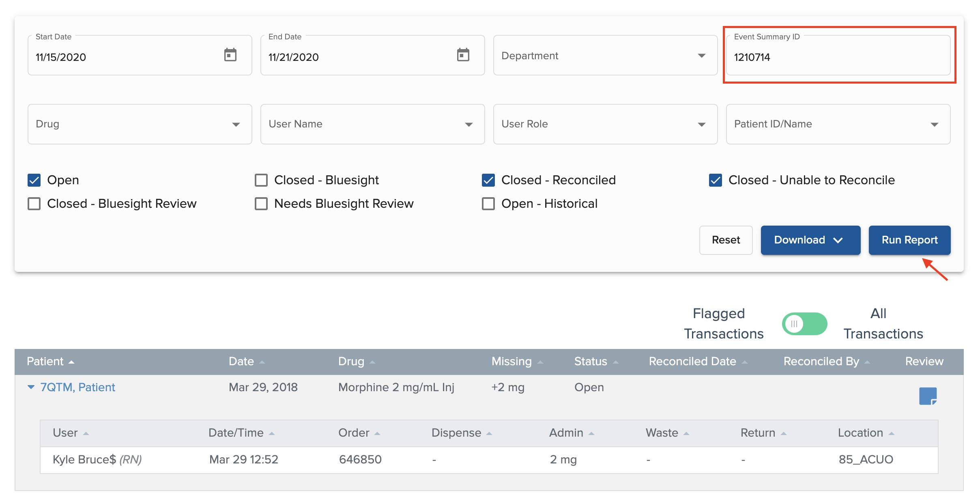Click the Reset button

point(725,240)
